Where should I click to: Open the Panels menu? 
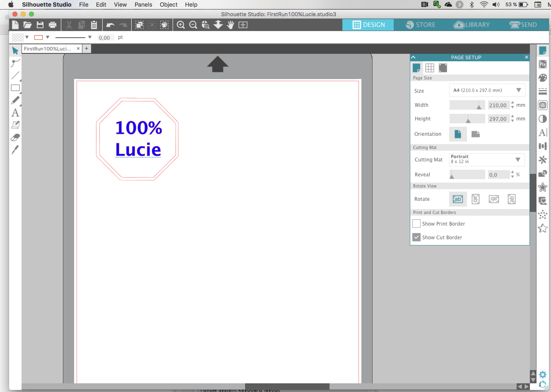(x=143, y=5)
